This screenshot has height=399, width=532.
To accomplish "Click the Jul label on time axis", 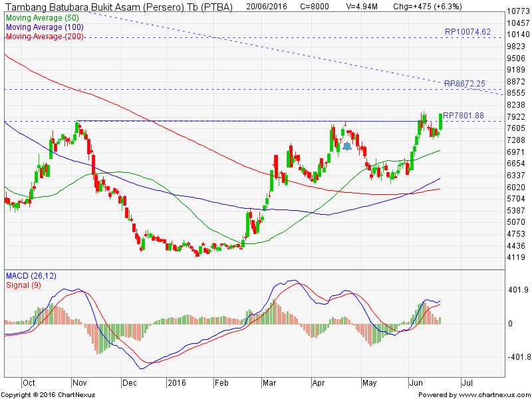I will coord(467,383).
